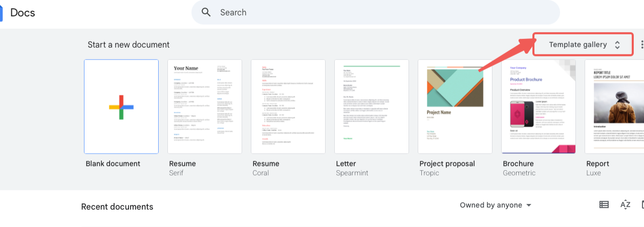Click the 'Coral' subtitle under Resume
The width and height of the screenshot is (644, 227).
(x=261, y=173)
